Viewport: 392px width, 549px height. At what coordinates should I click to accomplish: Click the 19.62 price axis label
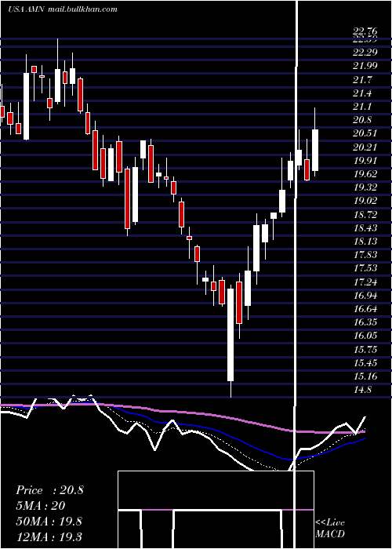click(x=365, y=174)
